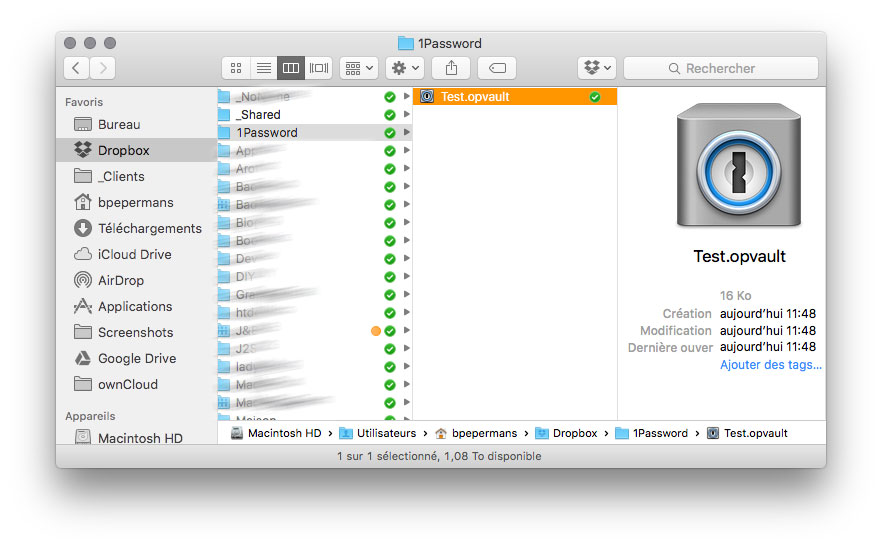The image size is (882, 548).
Task: Click orange tag dot in the folder list
Action: [376, 331]
